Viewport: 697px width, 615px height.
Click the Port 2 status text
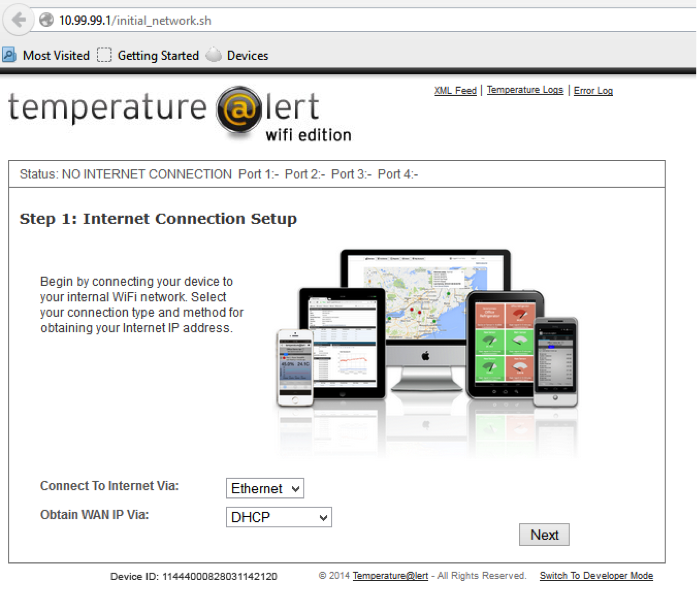tap(305, 174)
